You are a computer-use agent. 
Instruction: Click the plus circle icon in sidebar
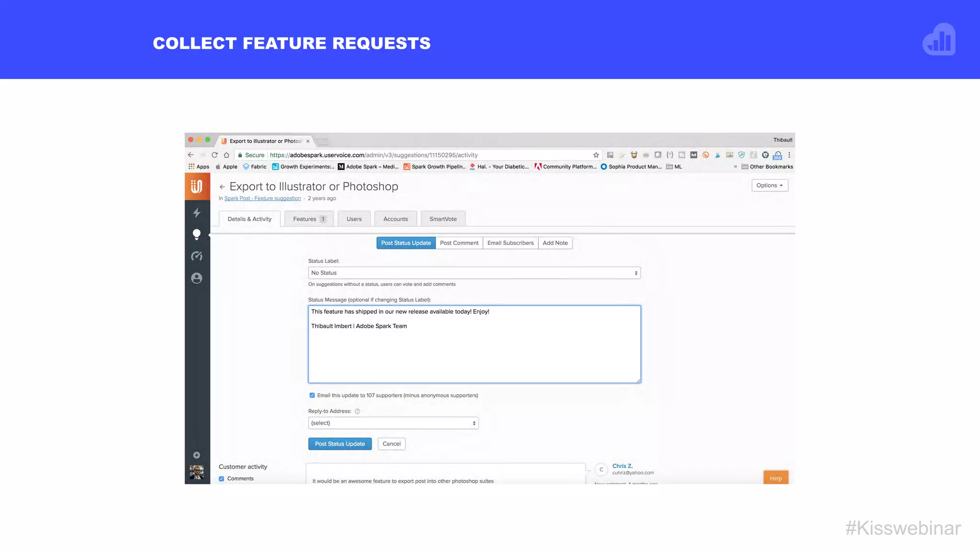197,455
